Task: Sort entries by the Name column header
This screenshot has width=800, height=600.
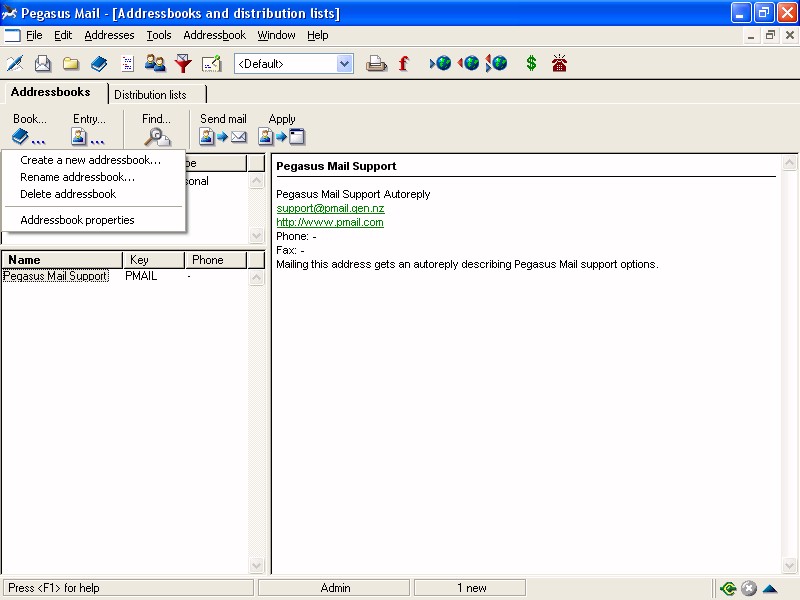Action: click(62, 260)
